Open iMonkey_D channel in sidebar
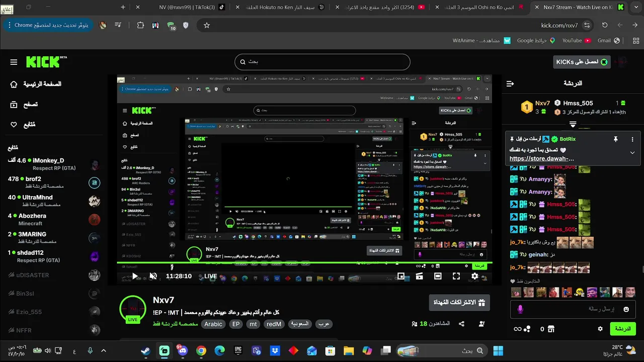 point(53,164)
